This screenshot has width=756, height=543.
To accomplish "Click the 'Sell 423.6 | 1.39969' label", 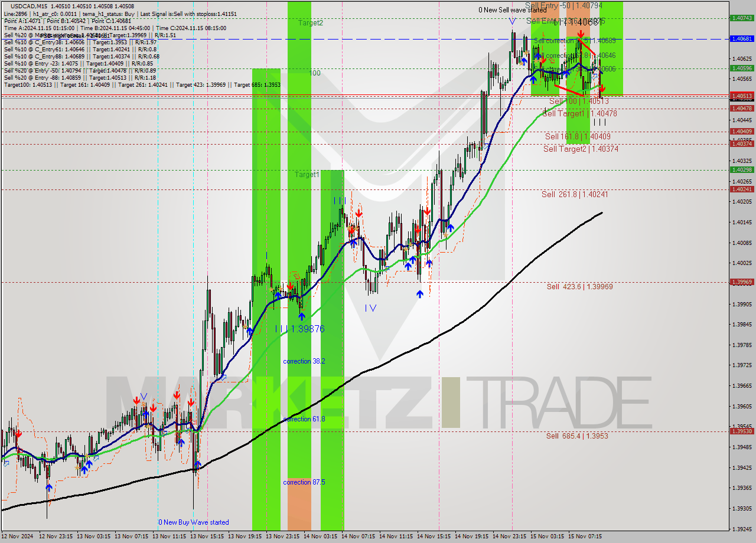I will (579, 287).
